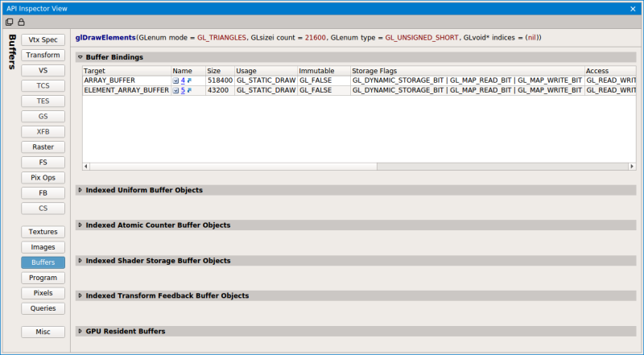The height and width of the screenshot is (355, 644).
Task: Open buffer 5 link
Action: pos(183,90)
